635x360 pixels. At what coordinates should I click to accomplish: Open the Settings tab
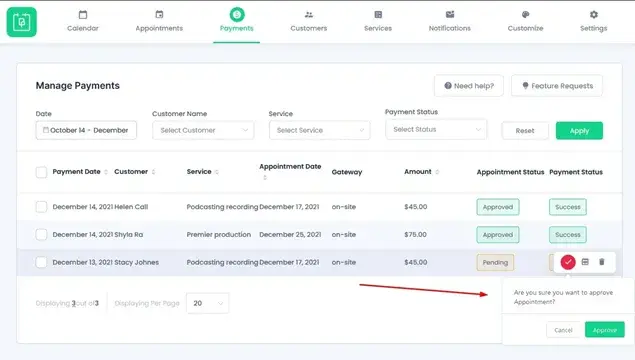(593, 21)
